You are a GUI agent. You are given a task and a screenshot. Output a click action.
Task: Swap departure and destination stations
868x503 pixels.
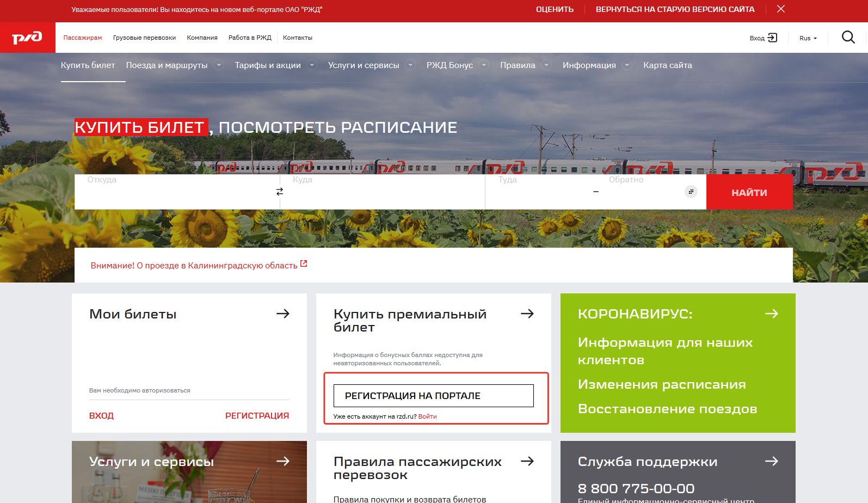(280, 192)
